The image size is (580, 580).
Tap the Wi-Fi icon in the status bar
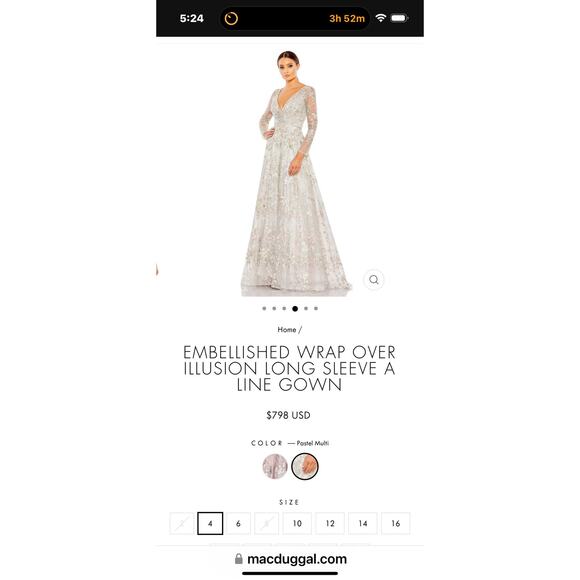(381, 18)
